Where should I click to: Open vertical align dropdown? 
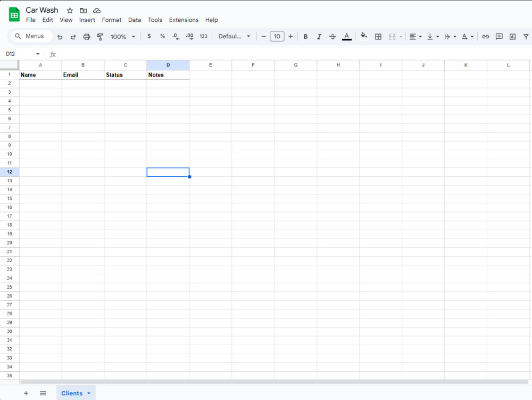pyautogui.click(x=433, y=37)
